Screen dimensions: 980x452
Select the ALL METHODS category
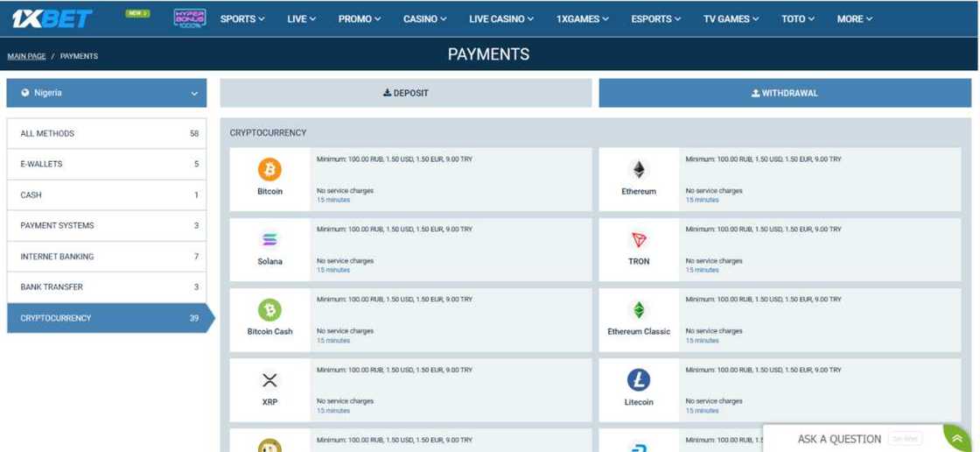coord(106,133)
